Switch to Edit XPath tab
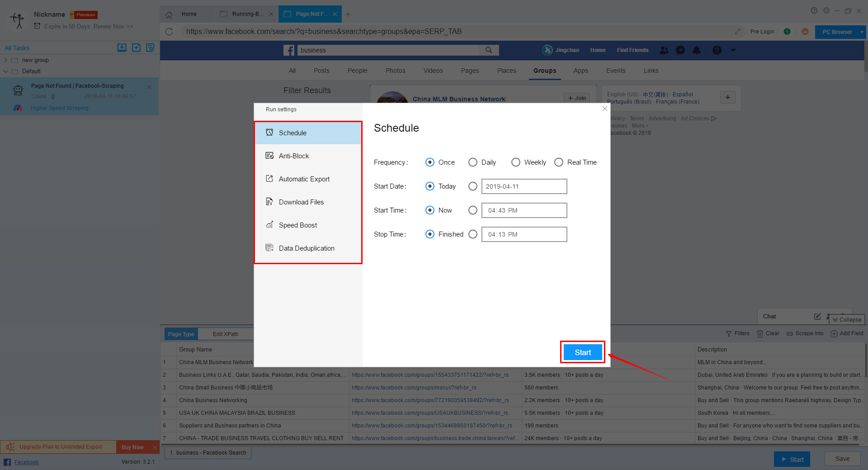 pyautogui.click(x=226, y=334)
